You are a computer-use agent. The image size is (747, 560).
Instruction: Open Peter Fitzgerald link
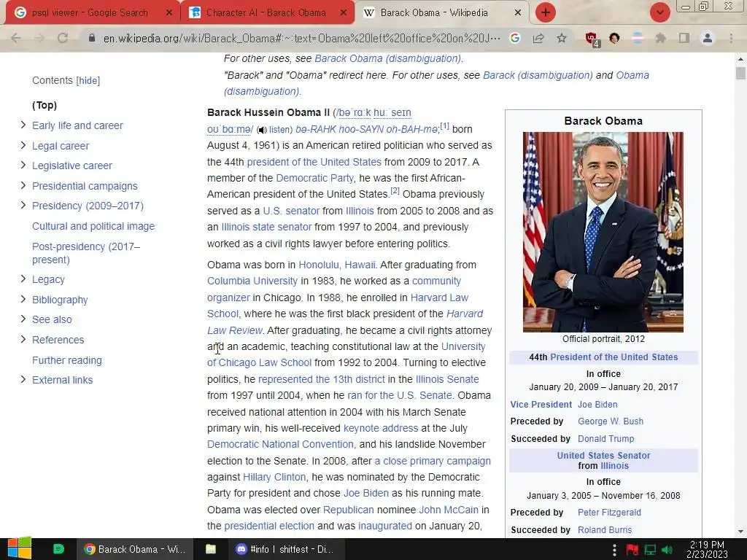(x=609, y=513)
